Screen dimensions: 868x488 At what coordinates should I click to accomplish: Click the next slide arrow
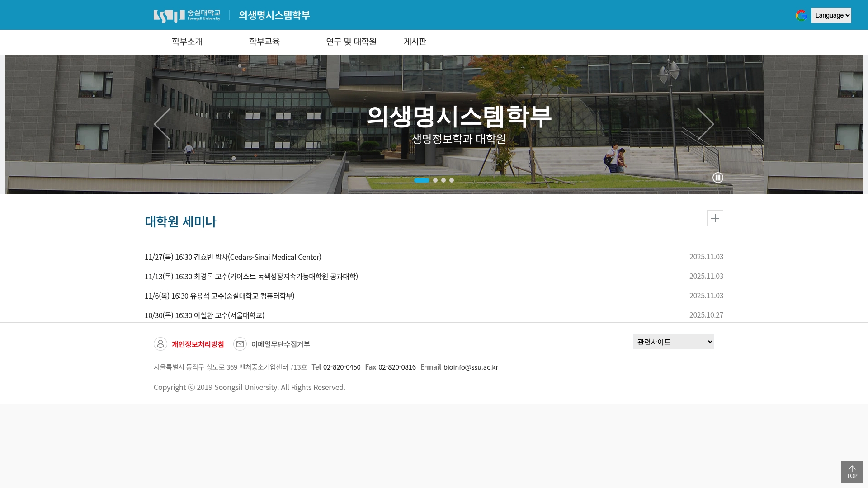point(706,124)
